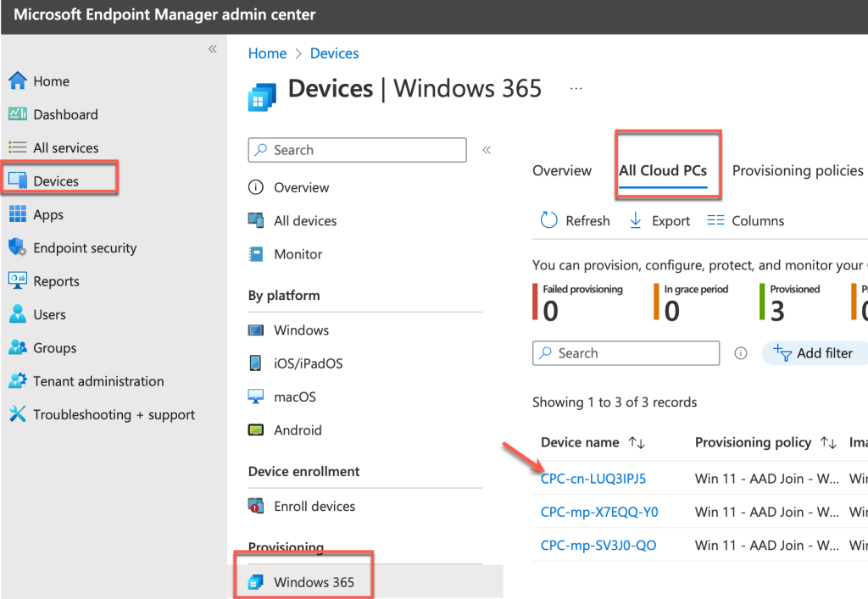Filter by the In grace period tile
The width and height of the screenshot is (868, 599).
coord(692,302)
